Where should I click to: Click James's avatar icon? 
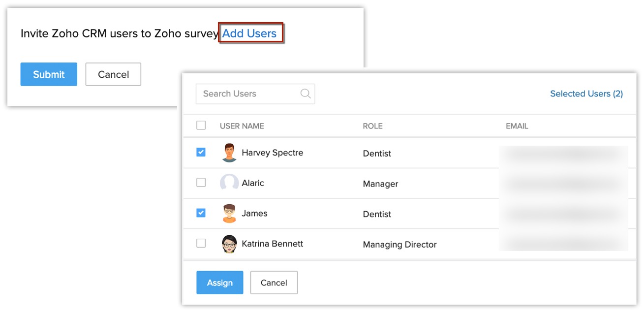tap(229, 214)
